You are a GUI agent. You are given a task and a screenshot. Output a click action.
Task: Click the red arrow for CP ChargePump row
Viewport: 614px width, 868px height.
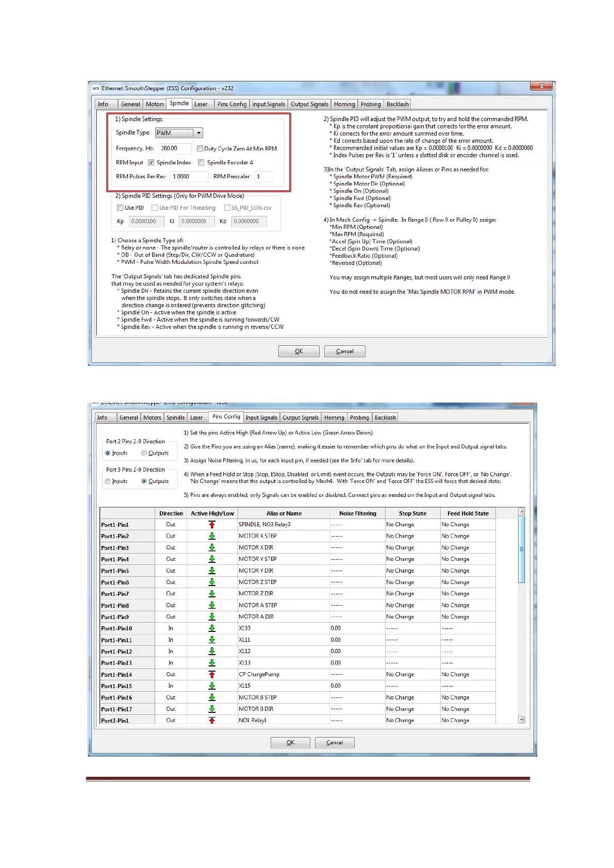tap(212, 674)
